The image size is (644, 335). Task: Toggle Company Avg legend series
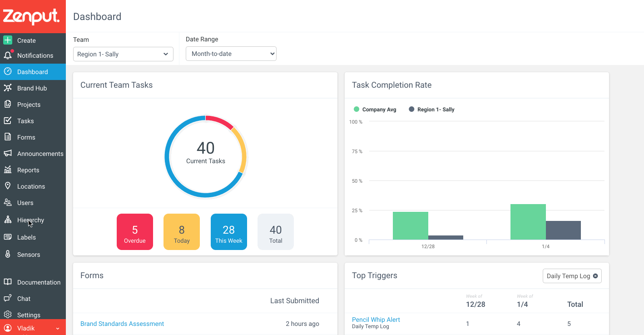(375, 110)
